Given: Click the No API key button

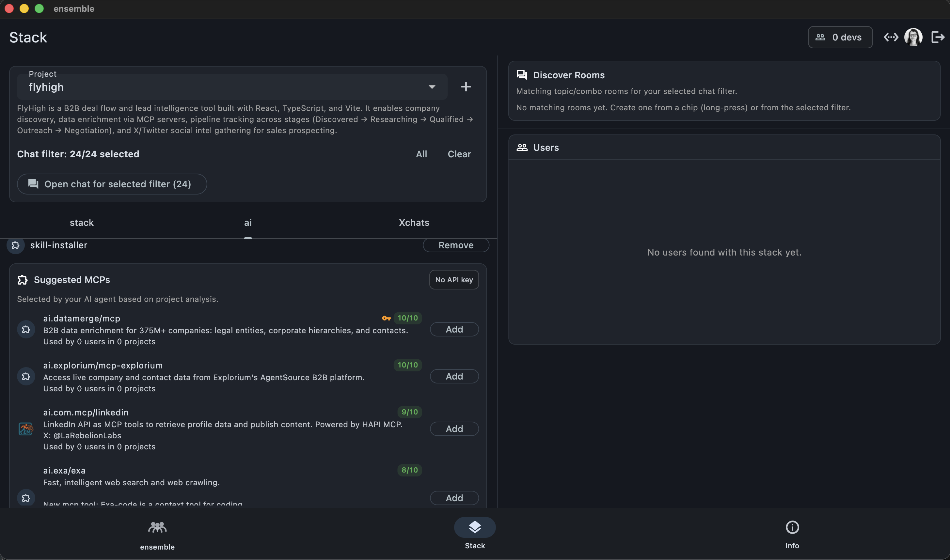Looking at the screenshot, I should point(454,280).
